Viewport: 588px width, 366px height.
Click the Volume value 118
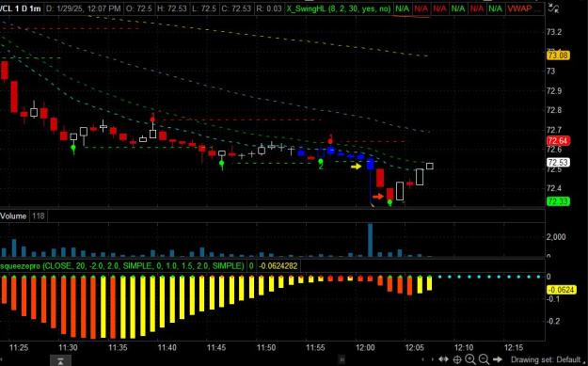[x=38, y=216]
